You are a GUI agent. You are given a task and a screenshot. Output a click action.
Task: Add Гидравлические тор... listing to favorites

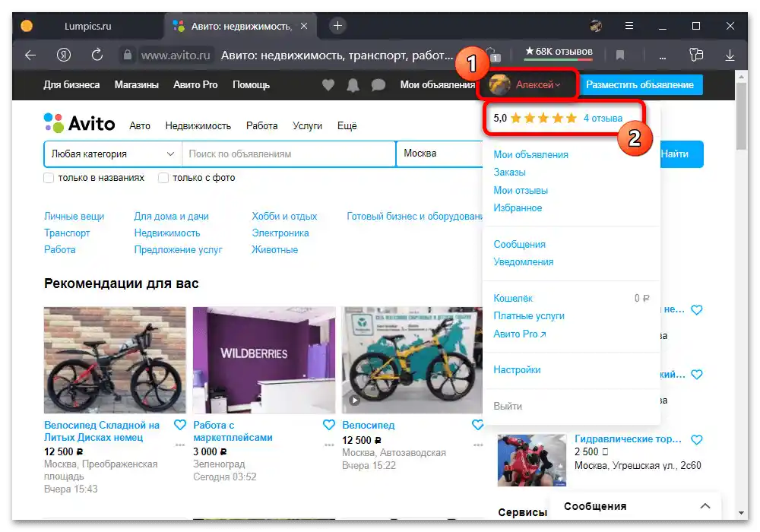coord(696,440)
